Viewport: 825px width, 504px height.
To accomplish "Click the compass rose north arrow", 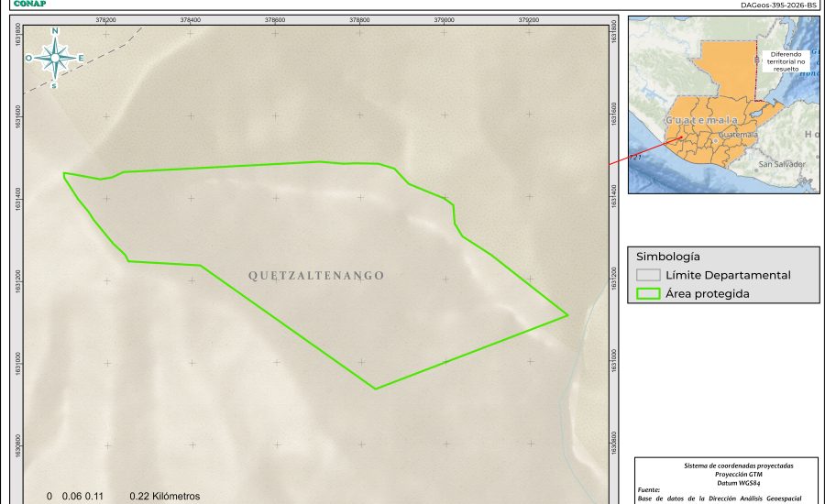I will (x=55, y=58).
